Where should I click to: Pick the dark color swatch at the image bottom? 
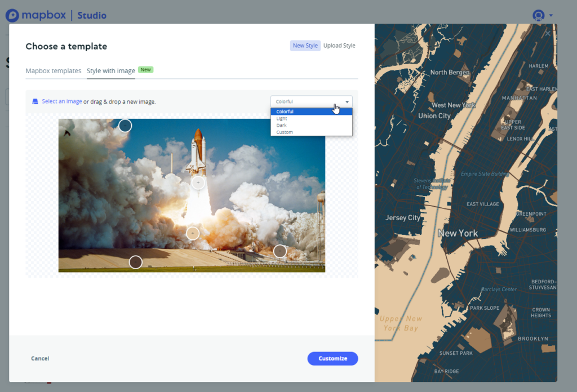(x=135, y=261)
